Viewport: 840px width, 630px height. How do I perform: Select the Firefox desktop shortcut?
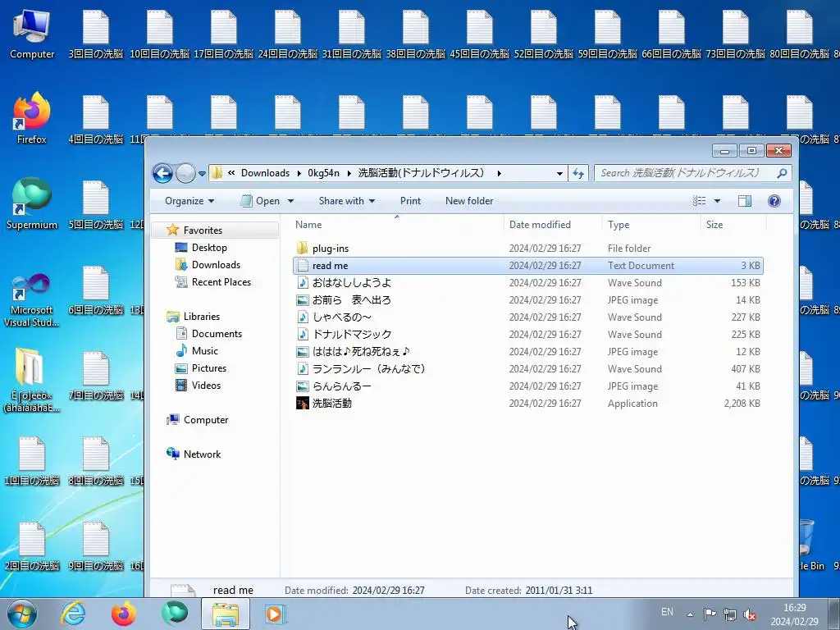pyautogui.click(x=32, y=119)
